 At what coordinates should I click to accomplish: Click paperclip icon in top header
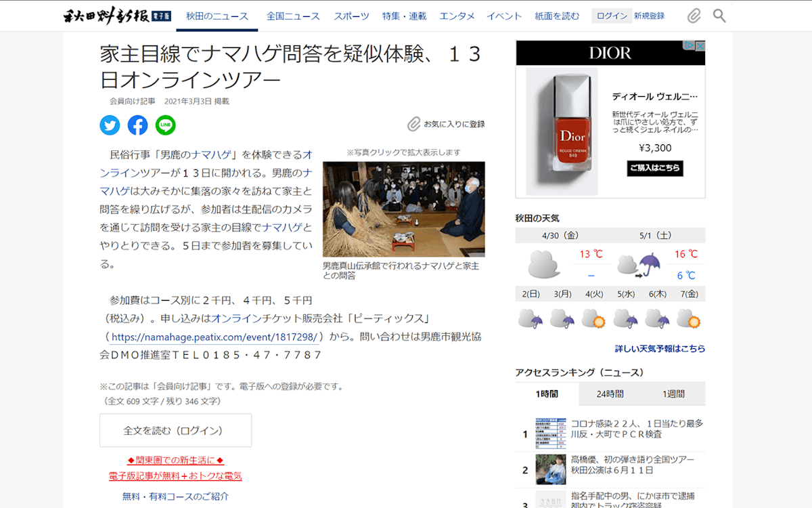point(694,16)
